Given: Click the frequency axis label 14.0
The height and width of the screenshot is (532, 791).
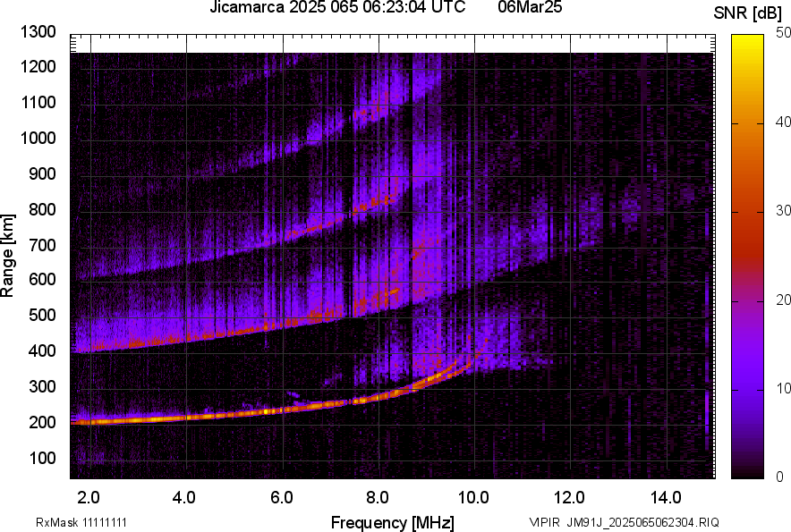Looking at the screenshot, I should pos(666,498).
